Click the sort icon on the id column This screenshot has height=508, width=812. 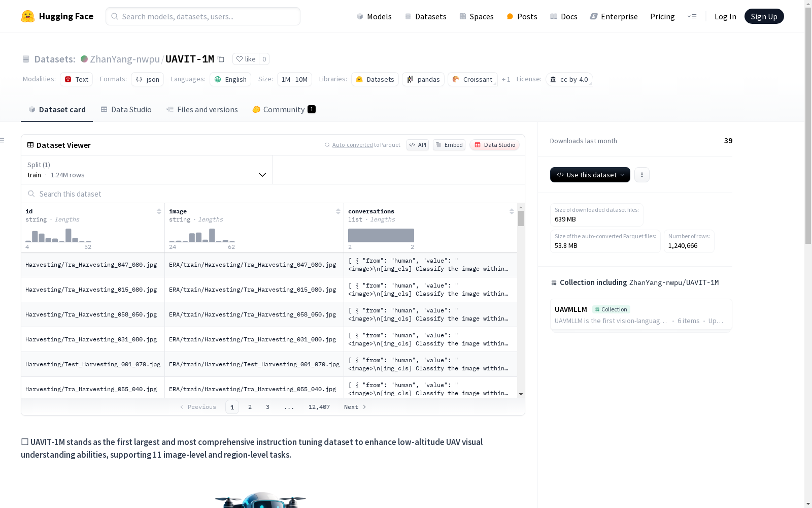tap(159, 211)
